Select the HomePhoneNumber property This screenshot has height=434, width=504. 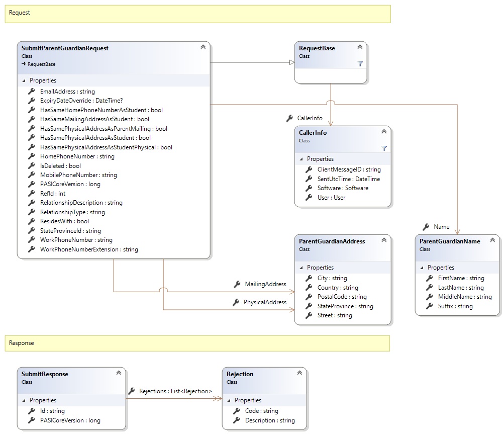click(x=77, y=156)
